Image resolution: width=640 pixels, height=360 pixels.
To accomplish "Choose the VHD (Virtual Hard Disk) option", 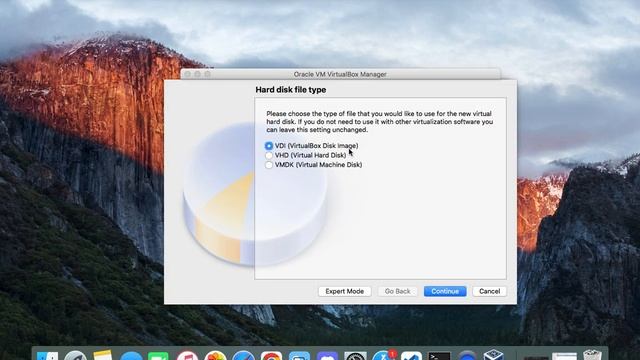I will [x=269, y=156].
